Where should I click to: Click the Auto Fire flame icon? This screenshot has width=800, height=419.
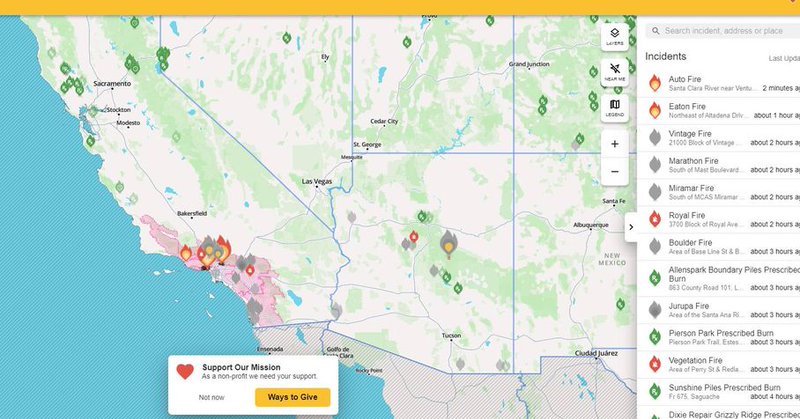[655, 83]
